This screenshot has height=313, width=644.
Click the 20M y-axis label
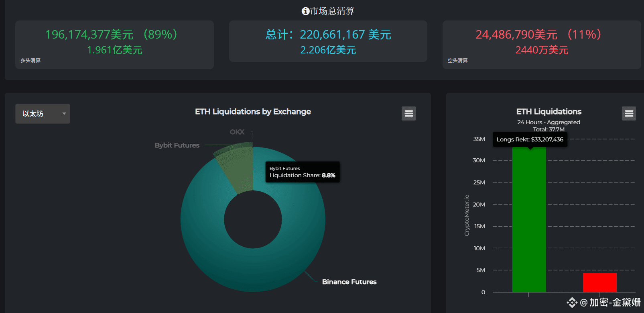click(x=479, y=205)
